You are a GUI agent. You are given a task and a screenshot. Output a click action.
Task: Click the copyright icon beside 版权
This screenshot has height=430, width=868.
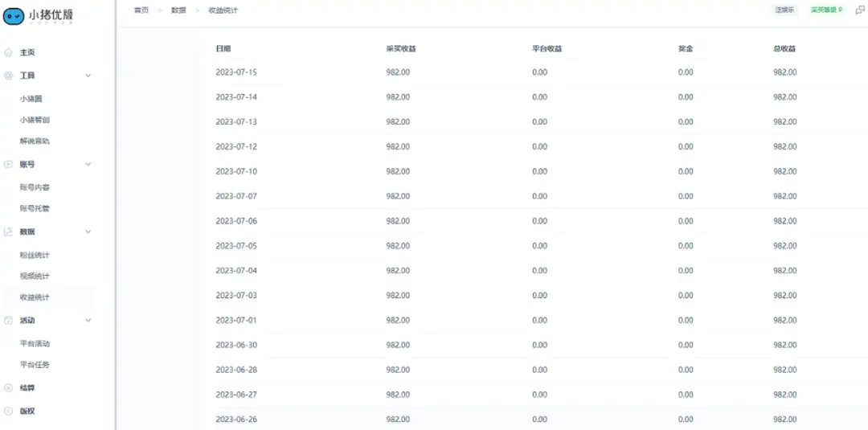tap(9, 411)
